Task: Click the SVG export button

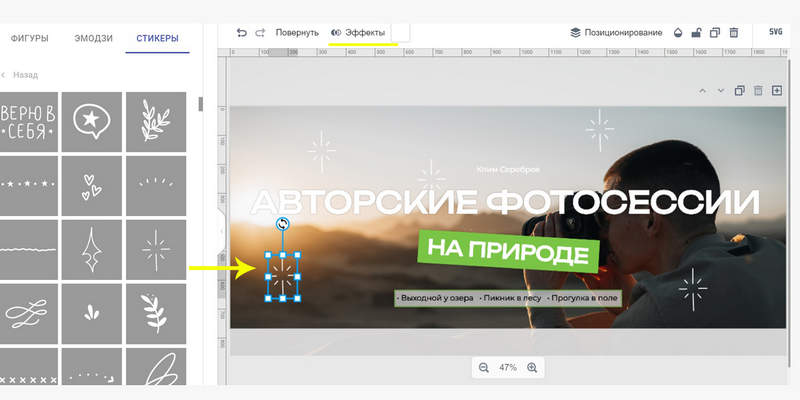Action: point(776,32)
